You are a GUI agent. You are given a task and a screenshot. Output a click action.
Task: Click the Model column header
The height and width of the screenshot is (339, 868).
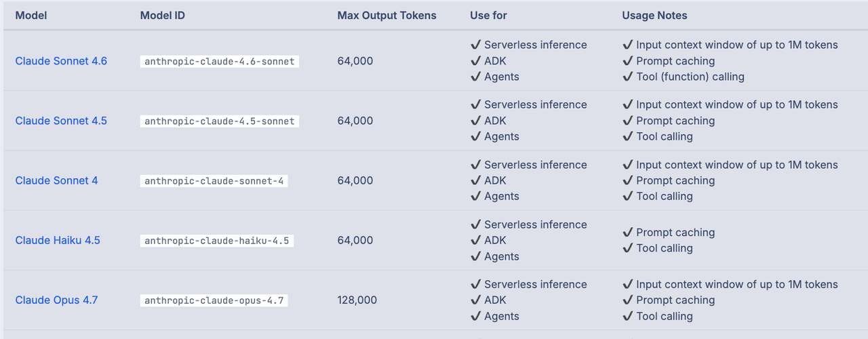tap(31, 15)
